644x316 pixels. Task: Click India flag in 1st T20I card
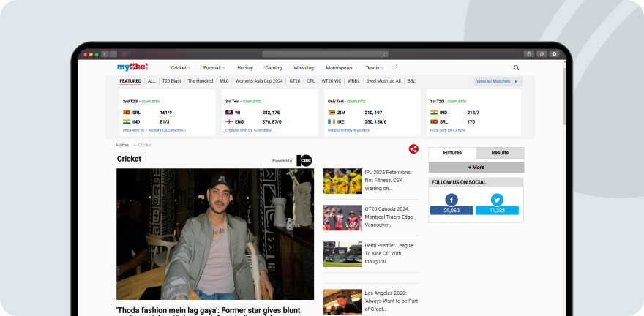[x=434, y=113]
